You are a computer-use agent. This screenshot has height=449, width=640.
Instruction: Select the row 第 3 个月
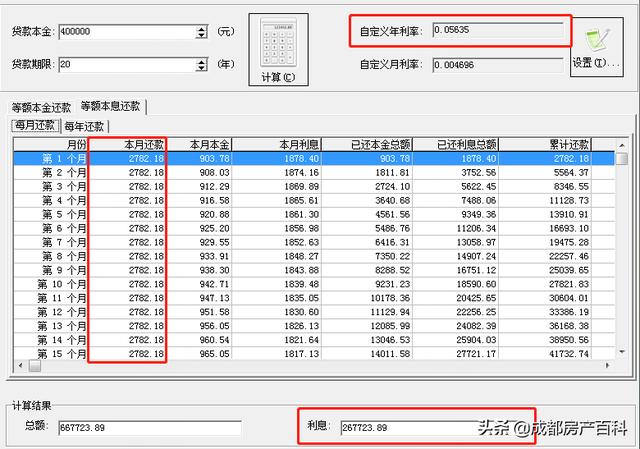[314, 187]
